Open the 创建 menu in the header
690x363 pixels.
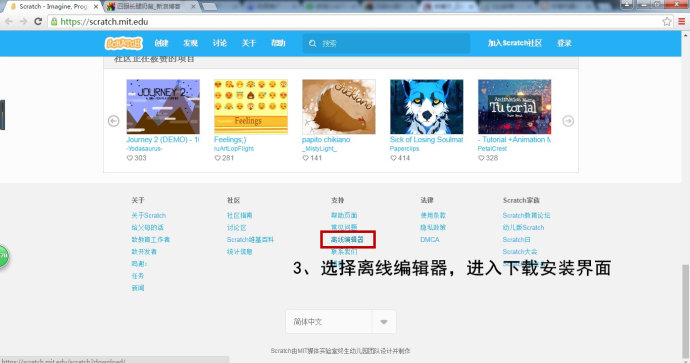tap(161, 43)
